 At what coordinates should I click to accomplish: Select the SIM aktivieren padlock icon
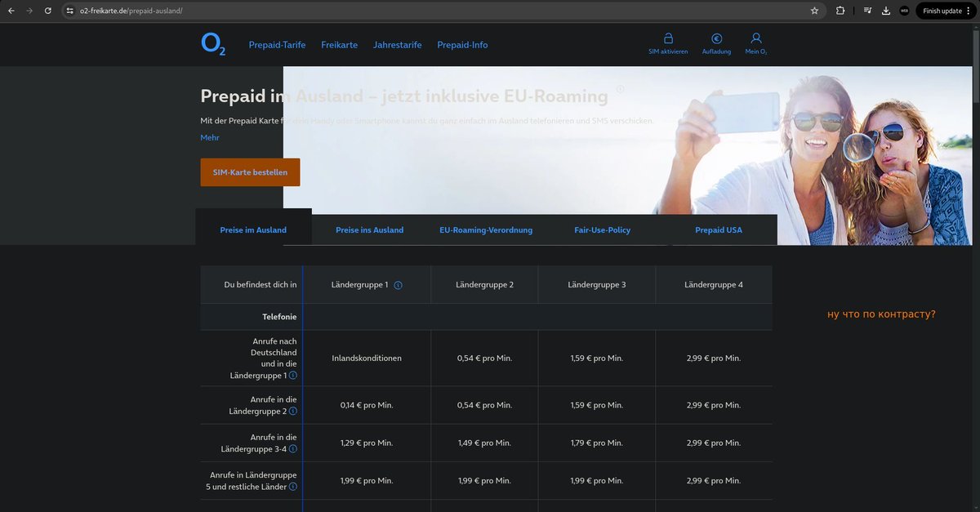tap(669, 38)
